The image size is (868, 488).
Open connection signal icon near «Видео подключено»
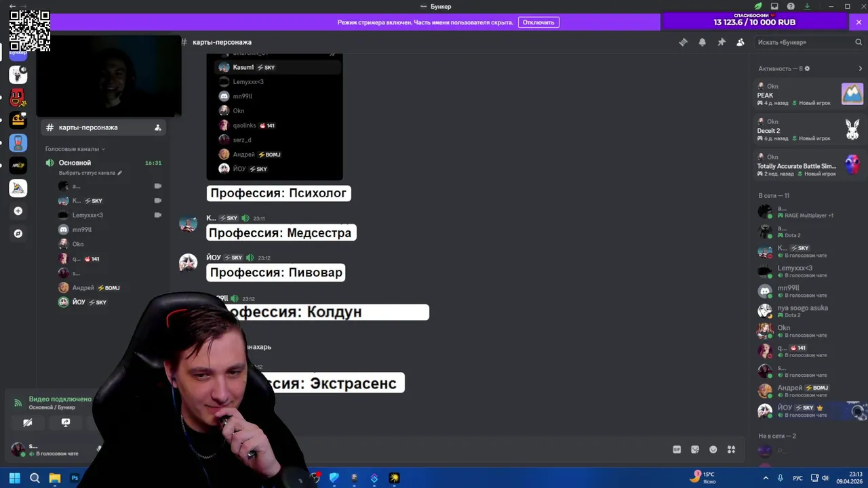pyautogui.click(x=18, y=403)
